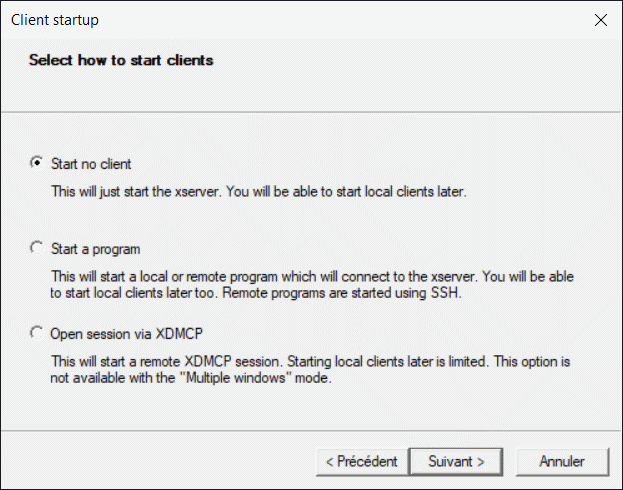Cancel the wizard with Annuler
Image resolution: width=623 pixels, height=490 pixels.
point(561,461)
